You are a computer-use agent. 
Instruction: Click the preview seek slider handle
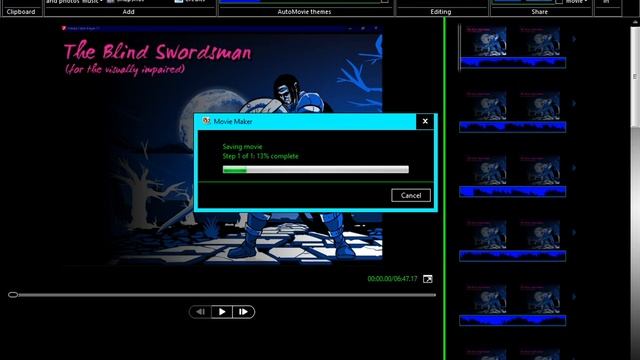[x=13, y=294]
